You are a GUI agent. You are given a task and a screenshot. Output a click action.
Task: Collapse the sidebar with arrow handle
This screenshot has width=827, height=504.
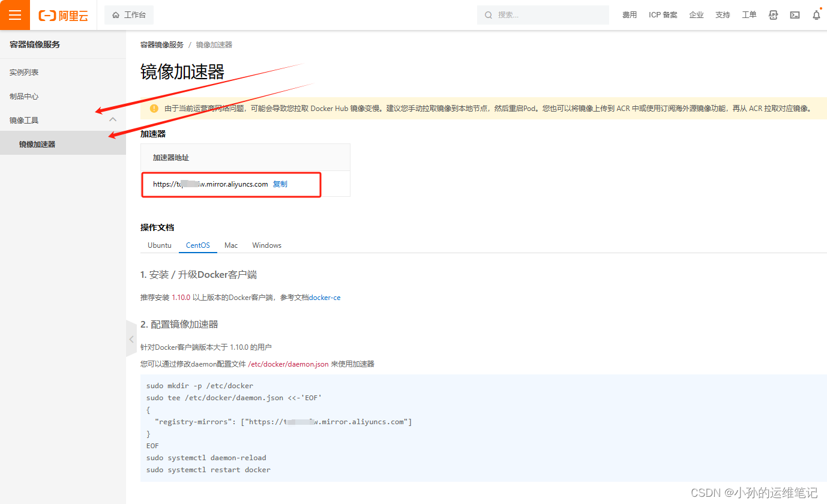click(x=131, y=339)
